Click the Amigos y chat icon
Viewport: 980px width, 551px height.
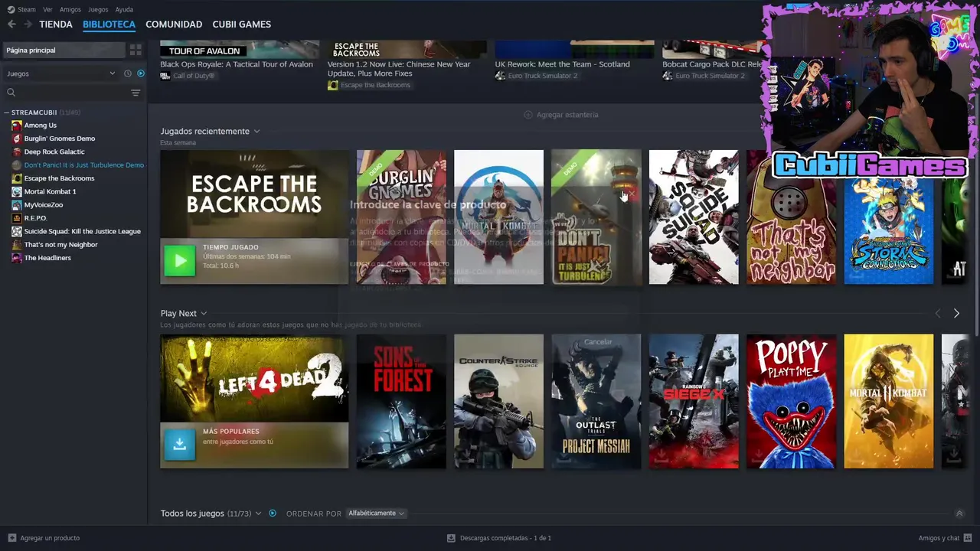coord(967,538)
